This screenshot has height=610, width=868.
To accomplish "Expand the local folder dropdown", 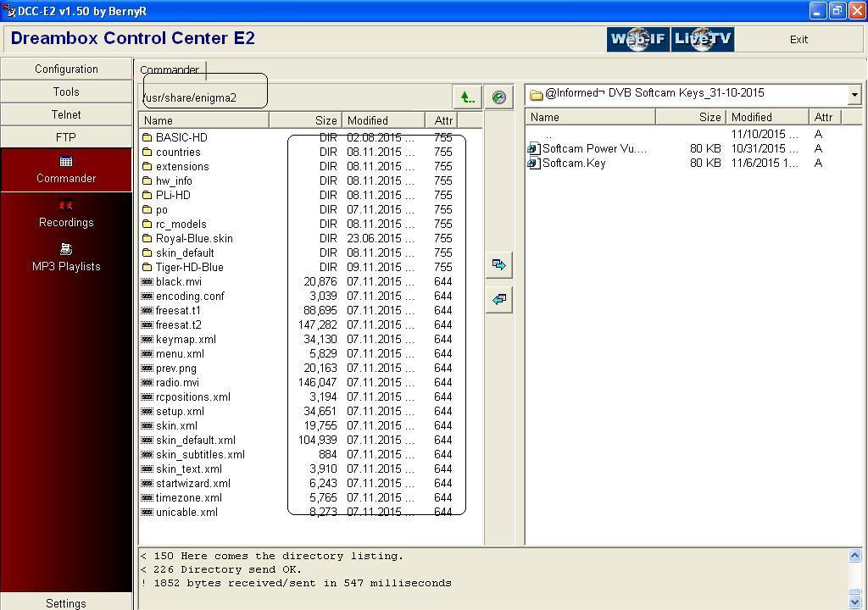I will coord(854,94).
